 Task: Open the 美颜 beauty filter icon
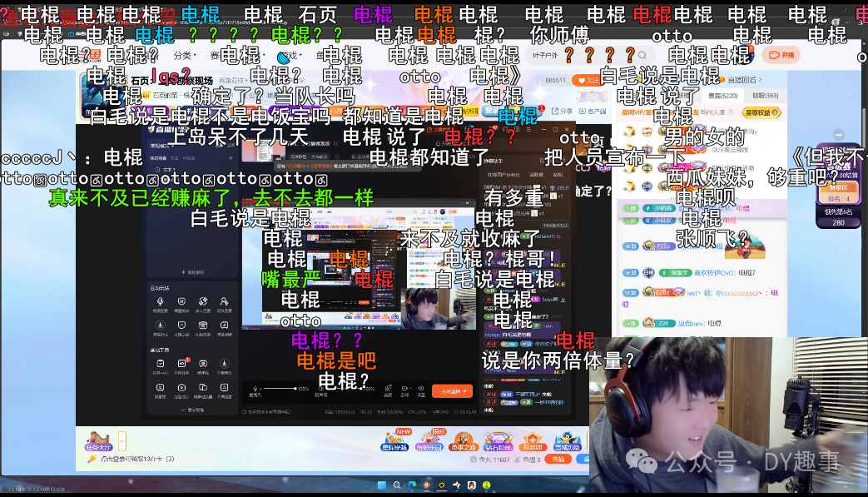[388, 390]
